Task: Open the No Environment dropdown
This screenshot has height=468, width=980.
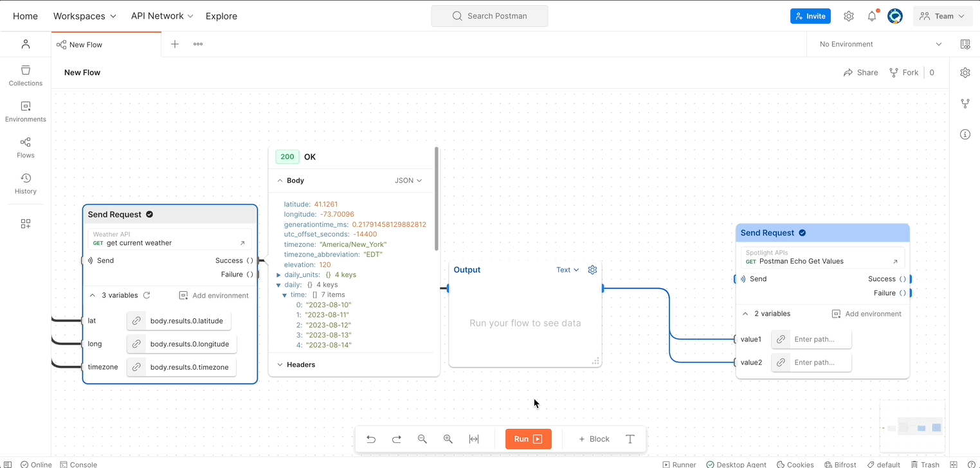Action: click(x=876, y=44)
